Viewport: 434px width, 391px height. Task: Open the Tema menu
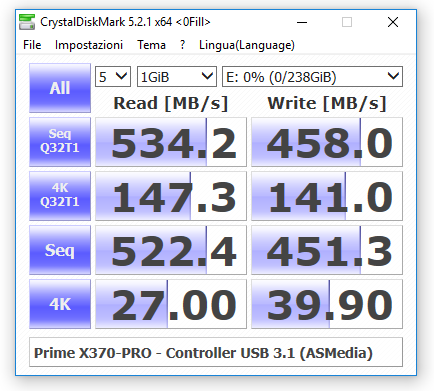(151, 45)
